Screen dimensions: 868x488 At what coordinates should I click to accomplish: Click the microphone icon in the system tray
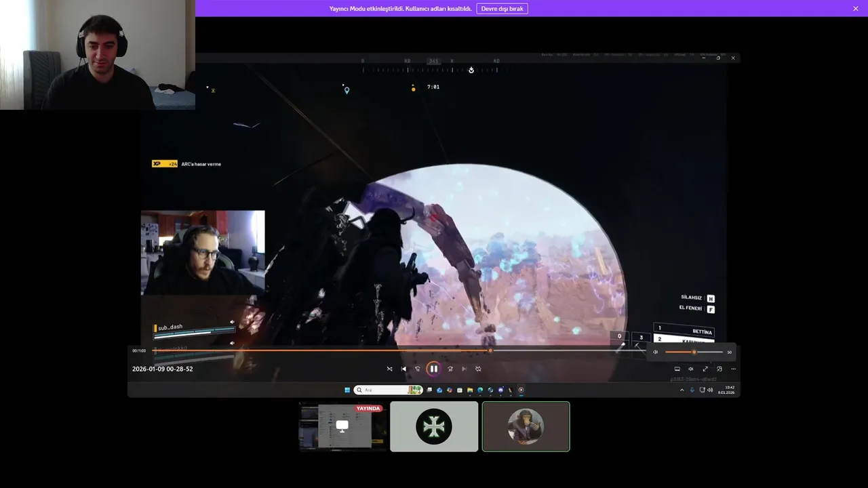coord(692,390)
